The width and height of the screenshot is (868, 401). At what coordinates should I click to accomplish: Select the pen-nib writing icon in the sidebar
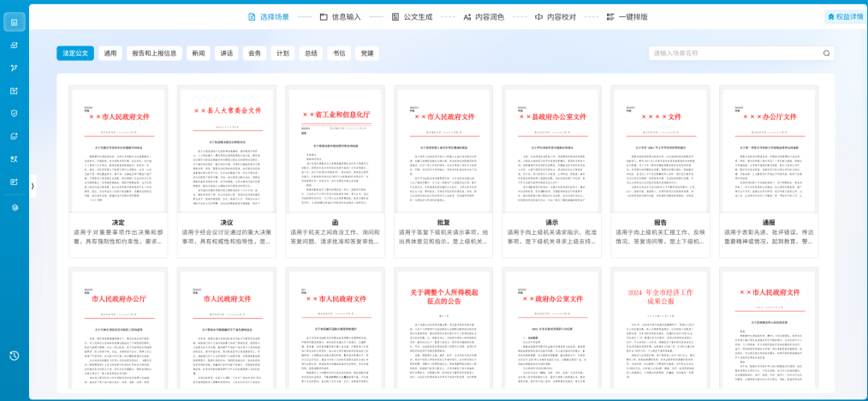point(15,68)
